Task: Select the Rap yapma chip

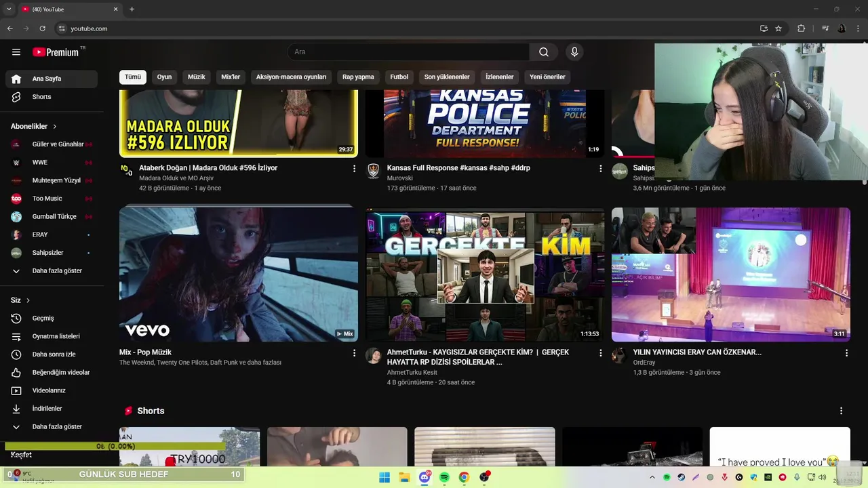Action: (358, 77)
